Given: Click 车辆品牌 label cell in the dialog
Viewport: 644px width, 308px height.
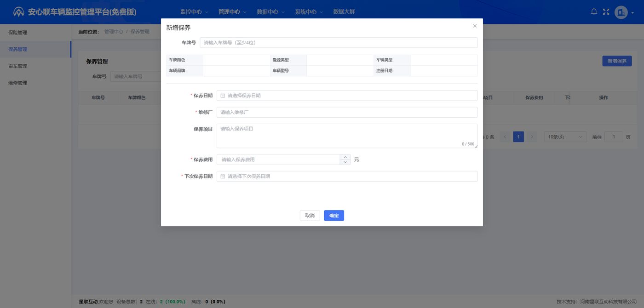Looking at the screenshot, I should point(184,71).
